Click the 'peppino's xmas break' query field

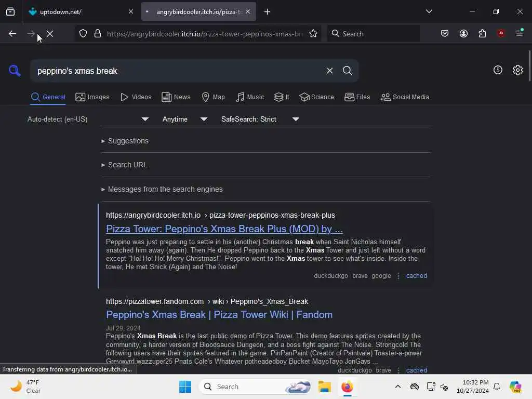pos(177,71)
